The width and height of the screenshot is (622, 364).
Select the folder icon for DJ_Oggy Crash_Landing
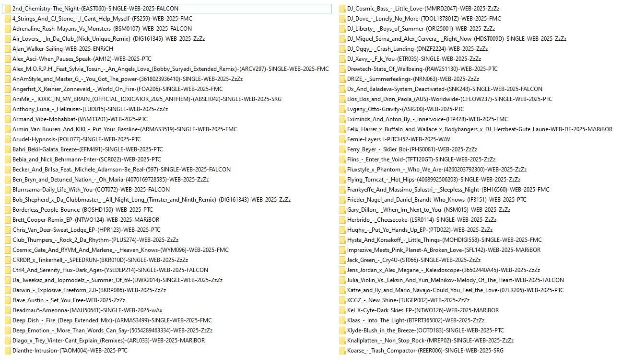(342, 49)
